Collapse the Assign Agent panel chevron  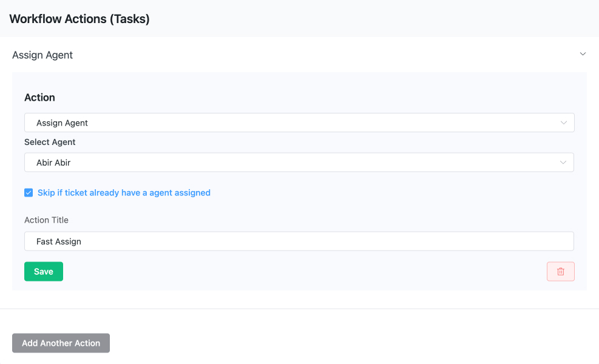583,54
